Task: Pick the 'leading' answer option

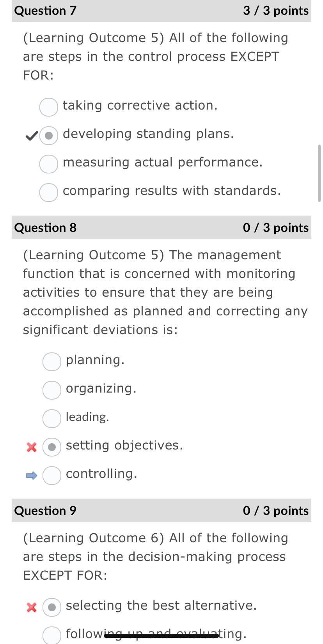Action: click(52, 418)
